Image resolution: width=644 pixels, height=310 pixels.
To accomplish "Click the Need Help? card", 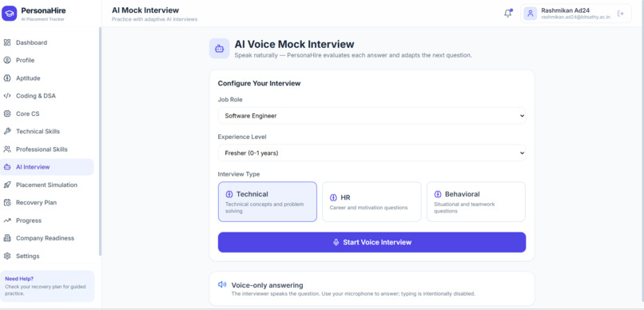I will tap(47, 286).
